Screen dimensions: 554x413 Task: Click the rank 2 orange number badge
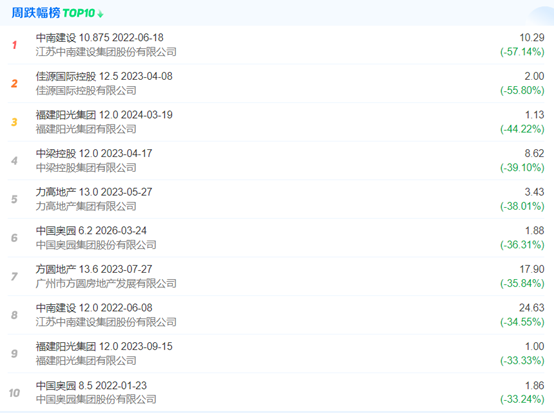coord(14,83)
